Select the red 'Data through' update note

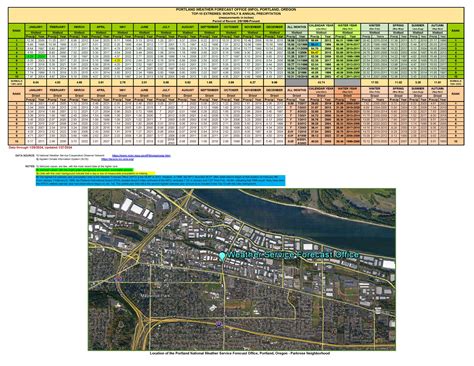pyautogui.click(x=40, y=147)
